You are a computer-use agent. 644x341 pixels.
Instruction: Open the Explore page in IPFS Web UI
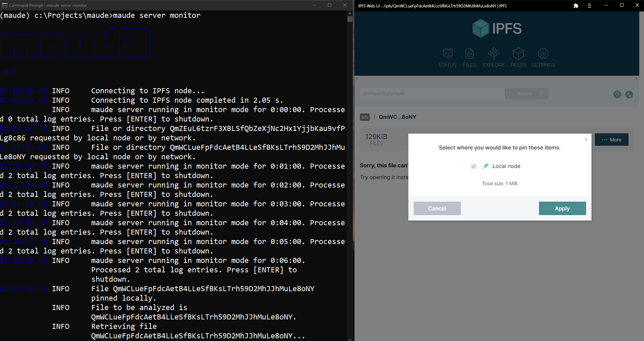(494, 58)
